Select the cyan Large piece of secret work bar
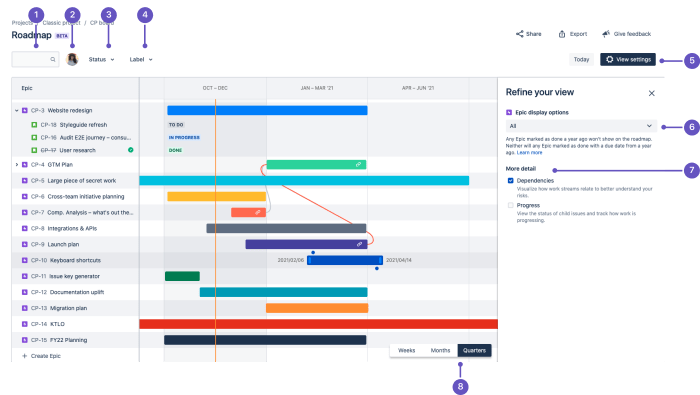 pyautogui.click(x=304, y=180)
